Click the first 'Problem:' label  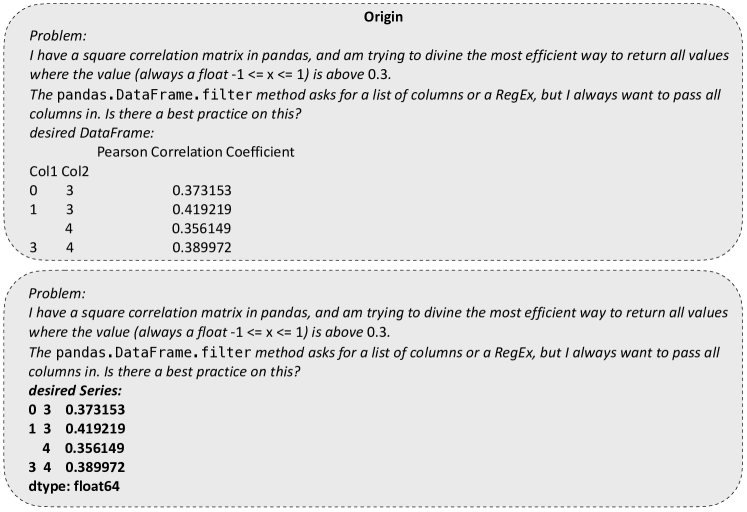point(58,36)
